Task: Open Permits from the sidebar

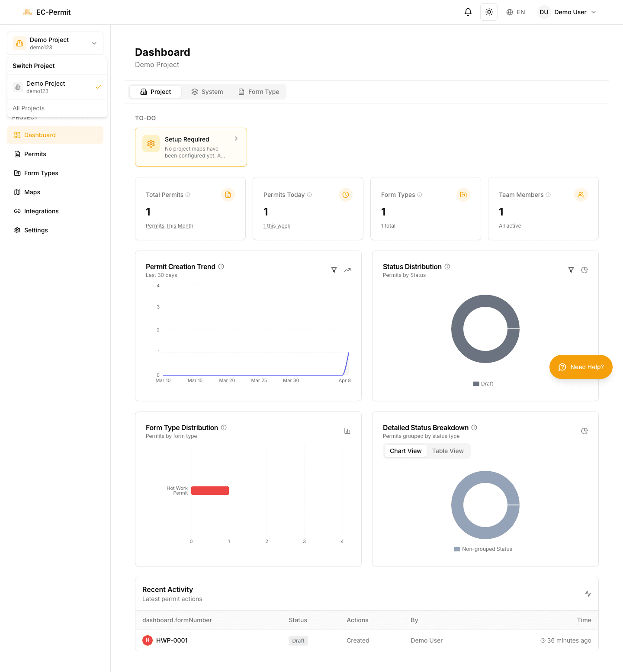Action: click(35, 154)
